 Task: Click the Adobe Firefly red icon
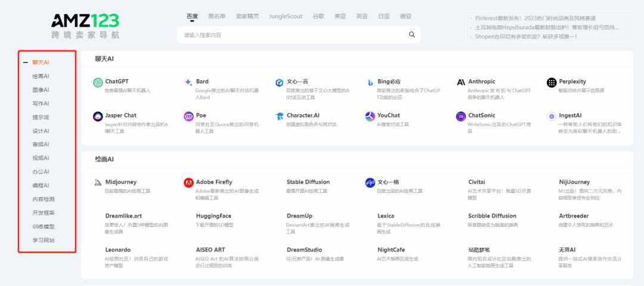coord(188,183)
